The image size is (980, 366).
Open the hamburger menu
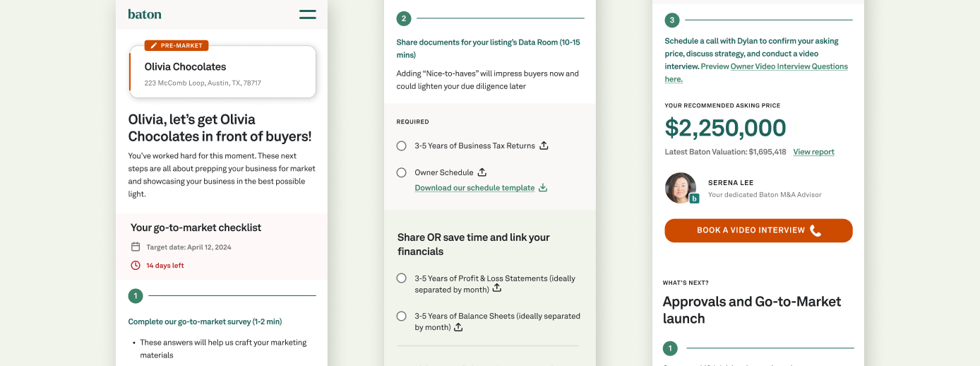[307, 14]
